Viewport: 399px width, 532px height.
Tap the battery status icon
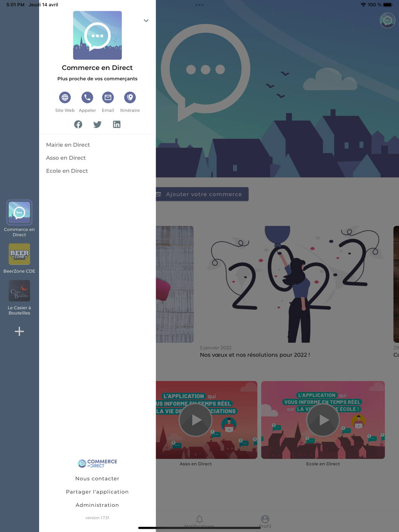coord(388,5)
